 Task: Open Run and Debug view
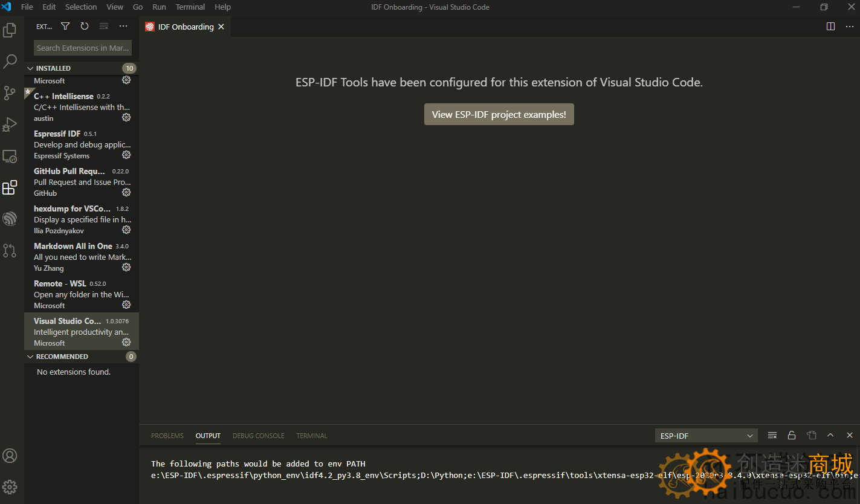coord(10,124)
